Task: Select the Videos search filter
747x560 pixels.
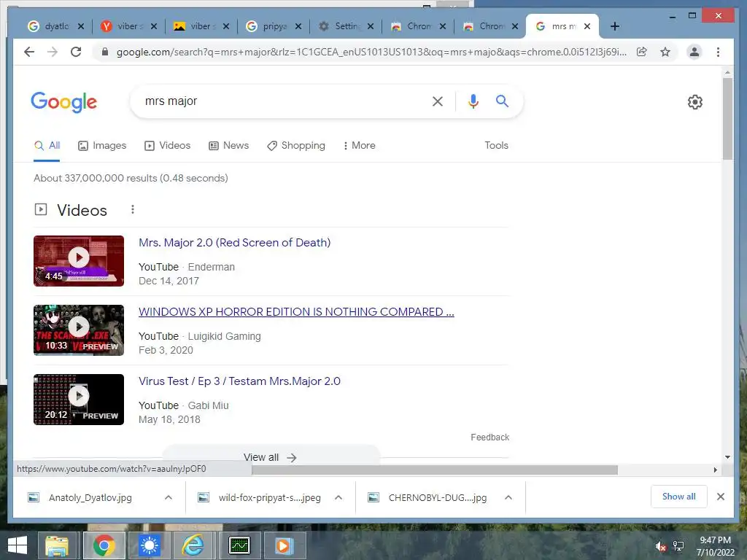Action: (x=167, y=145)
